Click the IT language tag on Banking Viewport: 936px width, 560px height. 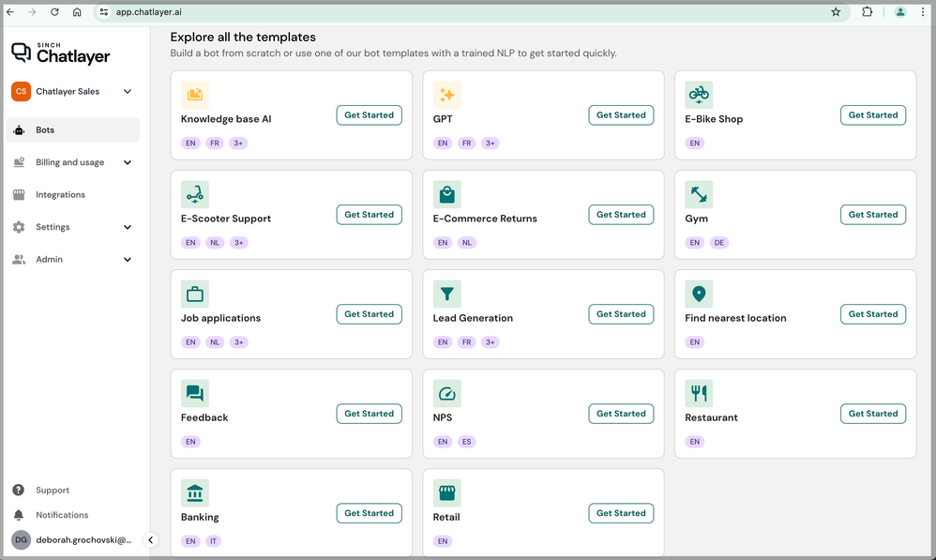coord(213,541)
